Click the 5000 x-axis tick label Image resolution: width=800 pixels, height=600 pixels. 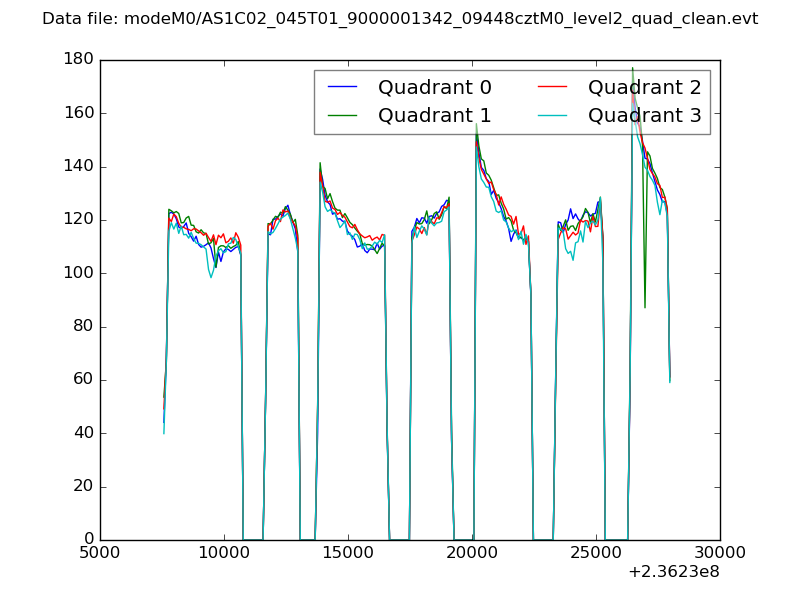pyautogui.click(x=100, y=552)
